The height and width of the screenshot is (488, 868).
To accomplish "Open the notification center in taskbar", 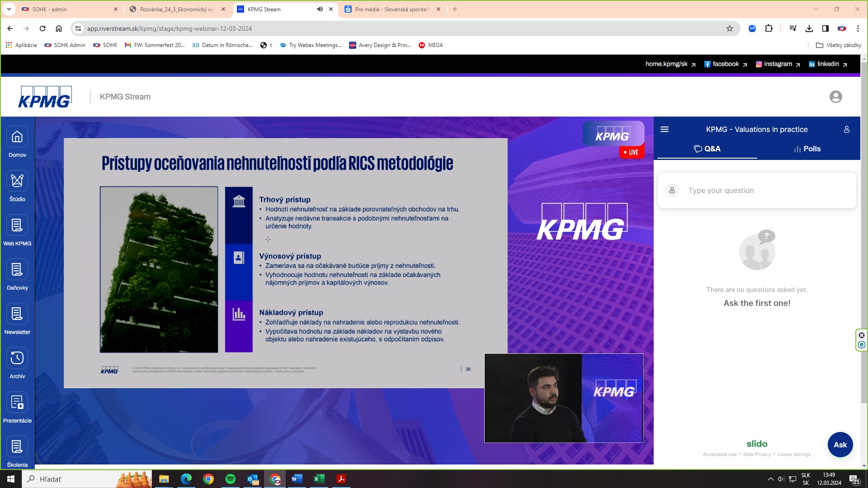I will tap(854, 479).
